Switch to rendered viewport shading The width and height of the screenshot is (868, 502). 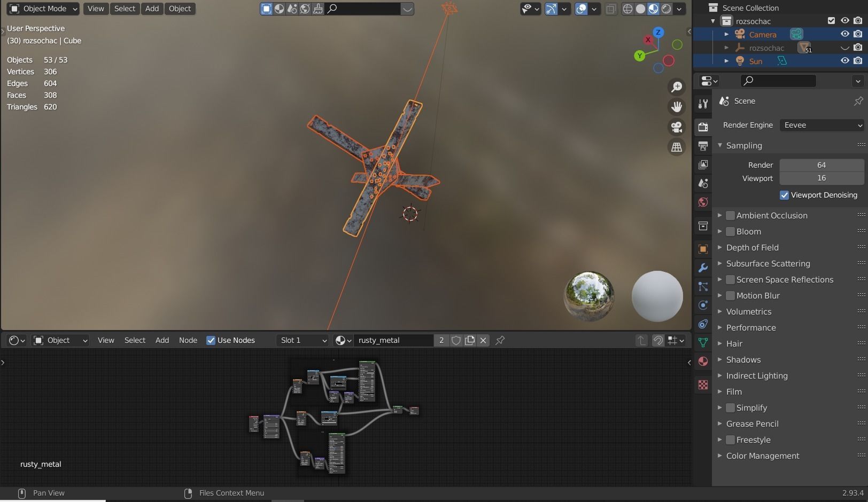click(666, 9)
